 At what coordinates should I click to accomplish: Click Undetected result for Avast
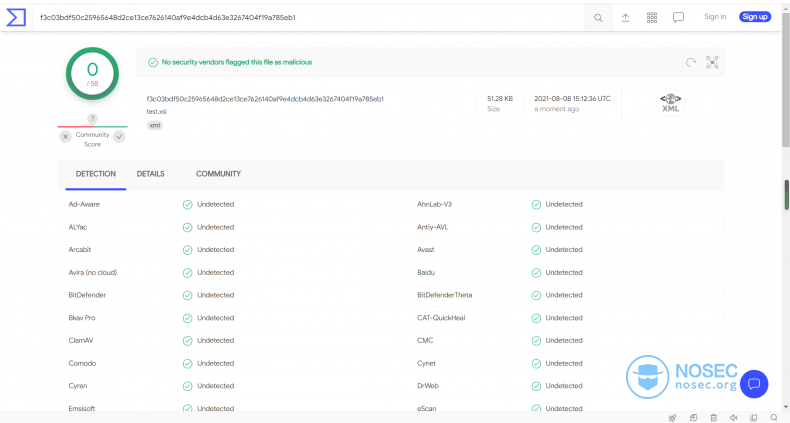[x=564, y=250]
